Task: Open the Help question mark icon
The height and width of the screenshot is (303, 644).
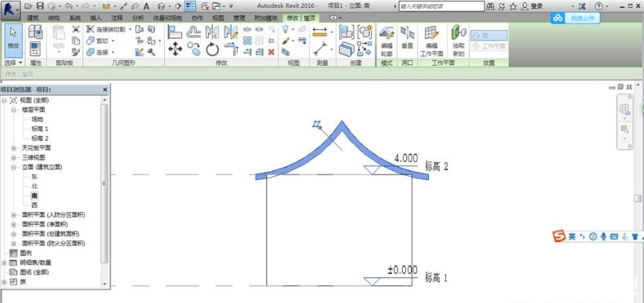Action: (599, 6)
